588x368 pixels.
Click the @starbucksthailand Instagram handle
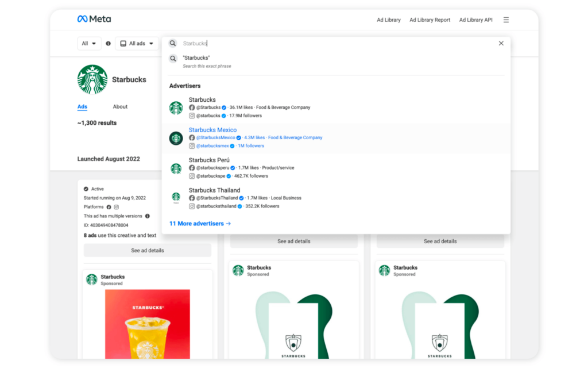pos(216,206)
